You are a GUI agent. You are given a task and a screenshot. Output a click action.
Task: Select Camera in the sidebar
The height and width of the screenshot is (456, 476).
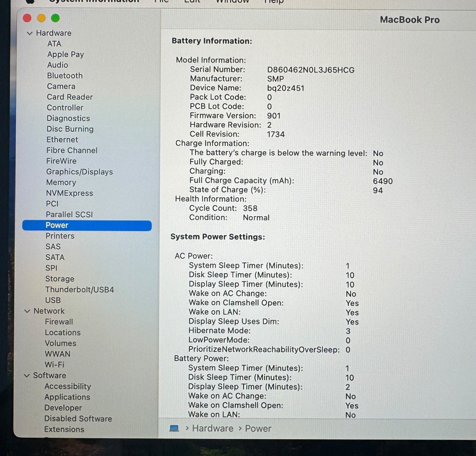pos(61,86)
